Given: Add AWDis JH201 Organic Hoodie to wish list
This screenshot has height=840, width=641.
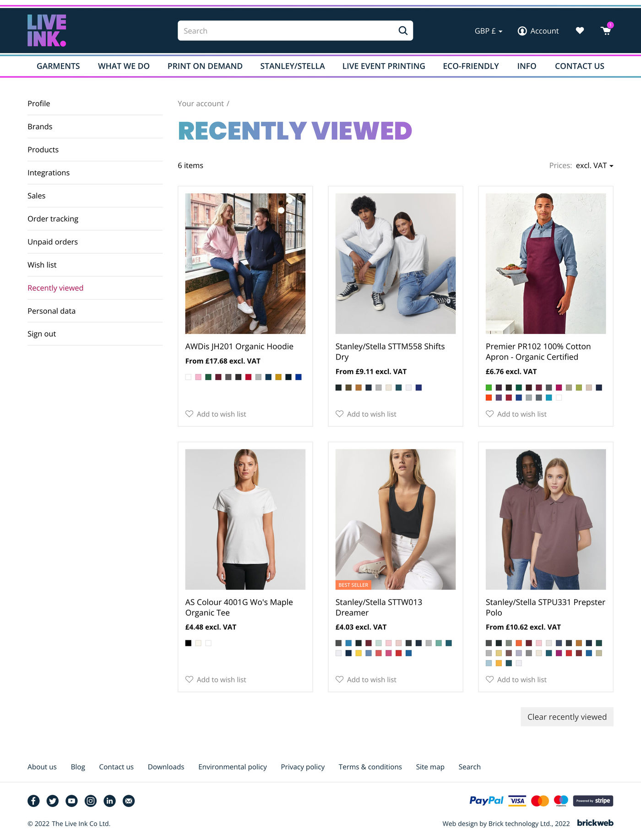Looking at the screenshot, I should pyautogui.click(x=216, y=414).
